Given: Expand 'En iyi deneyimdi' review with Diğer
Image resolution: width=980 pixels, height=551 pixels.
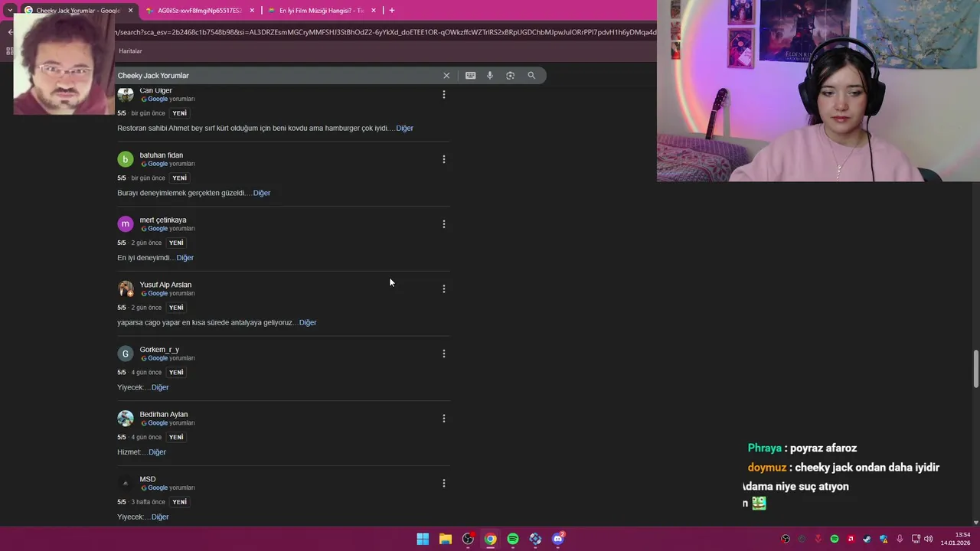Looking at the screenshot, I should (x=185, y=258).
